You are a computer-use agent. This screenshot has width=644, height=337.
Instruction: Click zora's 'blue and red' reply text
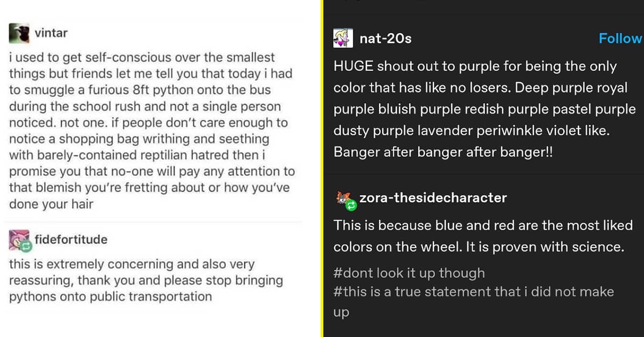point(482,236)
